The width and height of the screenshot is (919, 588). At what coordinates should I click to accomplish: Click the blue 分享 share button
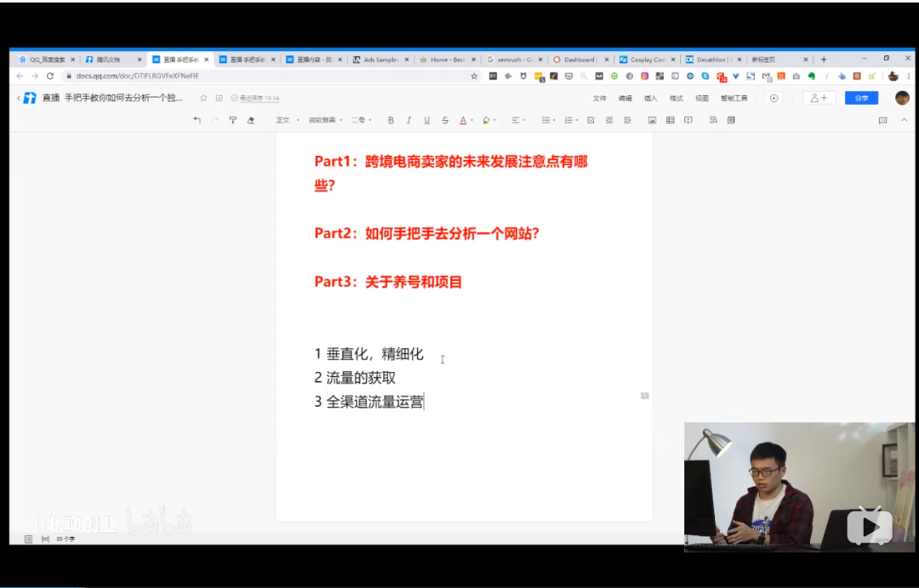point(861,98)
